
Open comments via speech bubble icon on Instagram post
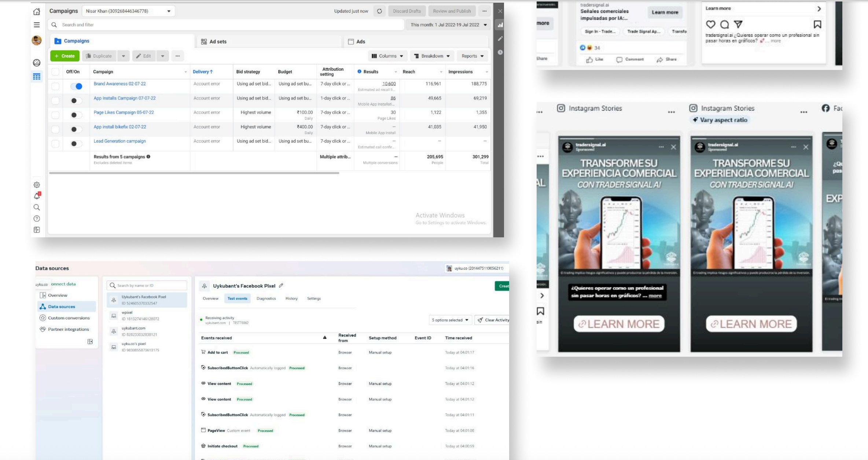click(725, 25)
